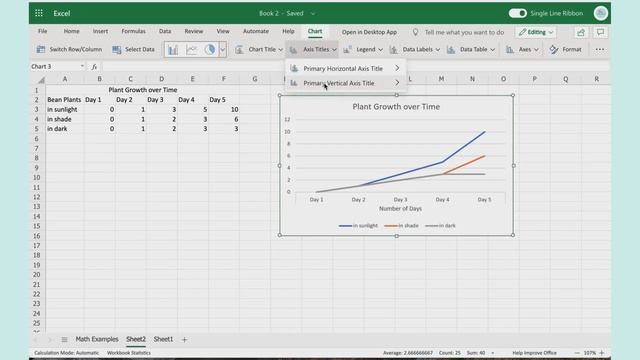
Task: Select Primary Vertical Axis Title menu item
Action: point(345,83)
